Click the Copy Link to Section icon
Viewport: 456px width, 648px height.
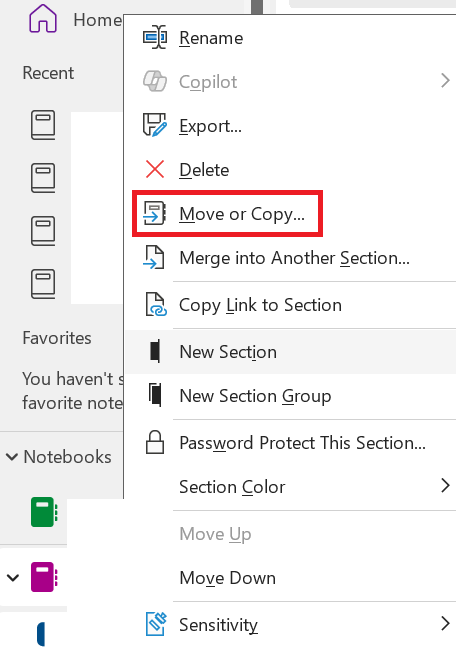click(155, 305)
